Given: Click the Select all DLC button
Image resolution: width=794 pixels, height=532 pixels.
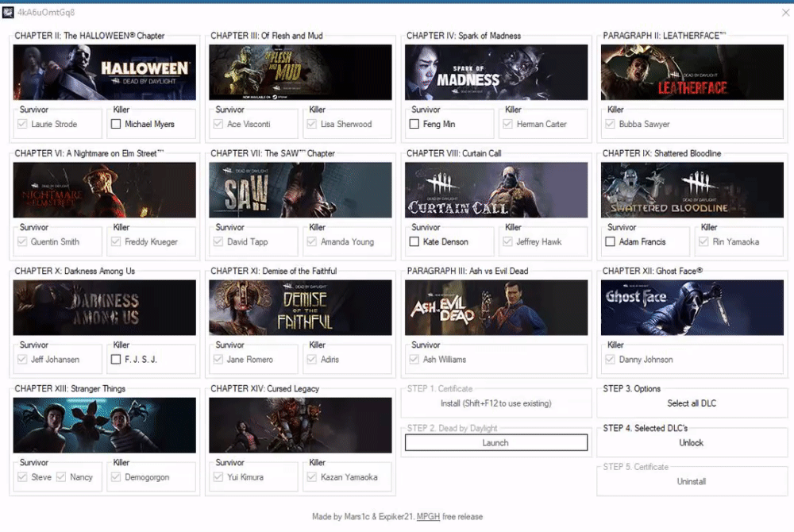Looking at the screenshot, I should point(692,403).
